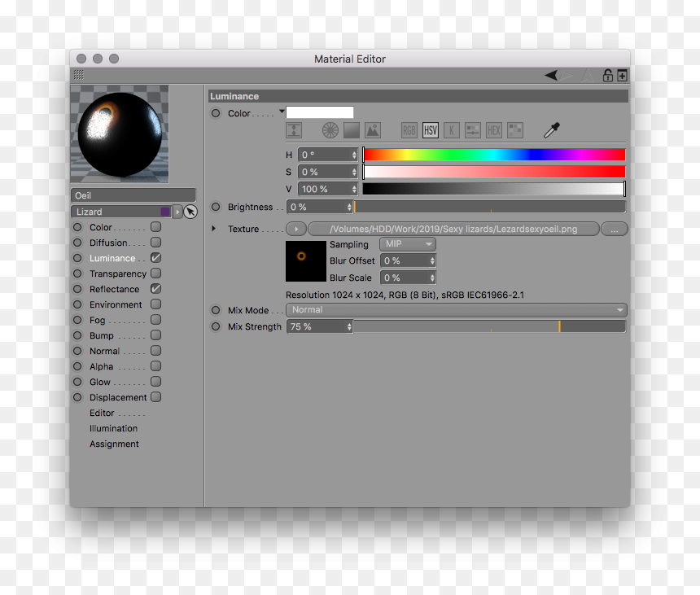Click the back navigation arrow

click(551, 75)
